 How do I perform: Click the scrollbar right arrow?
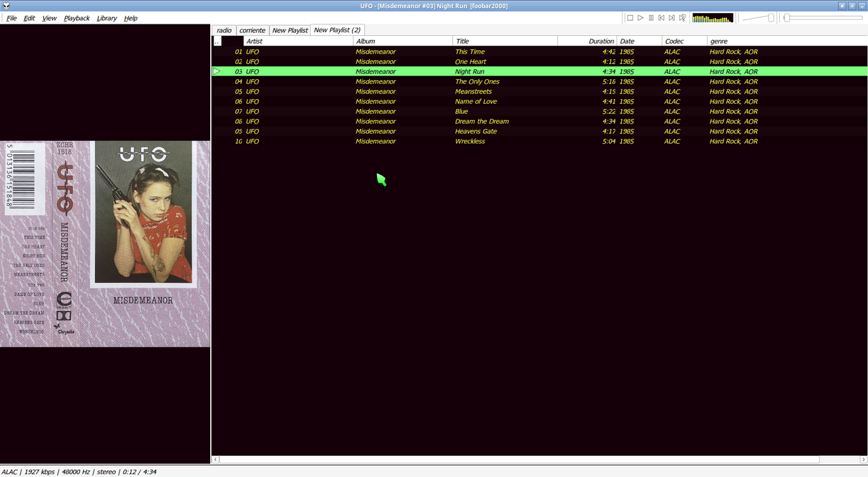click(863, 459)
